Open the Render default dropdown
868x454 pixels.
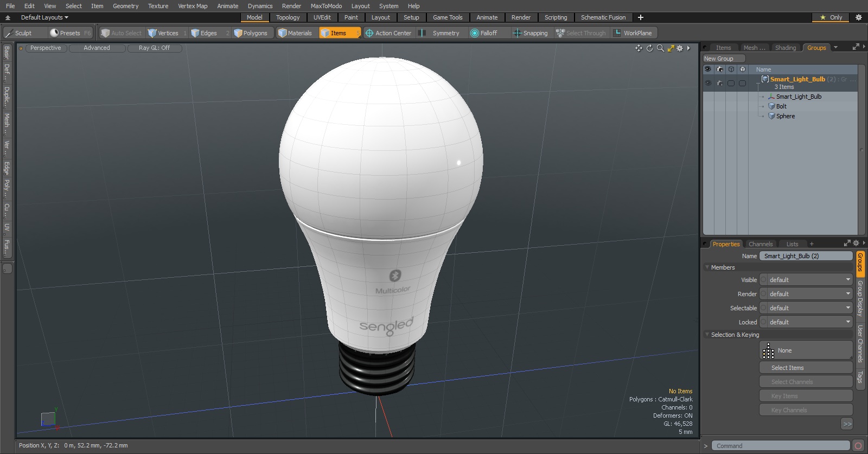pos(810,294)
